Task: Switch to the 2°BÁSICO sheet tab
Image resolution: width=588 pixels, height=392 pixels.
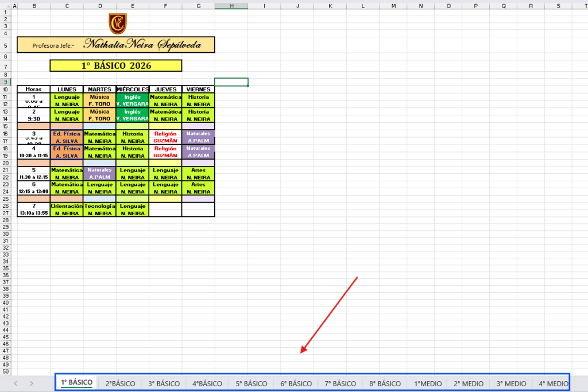Action: coord(120,383)
